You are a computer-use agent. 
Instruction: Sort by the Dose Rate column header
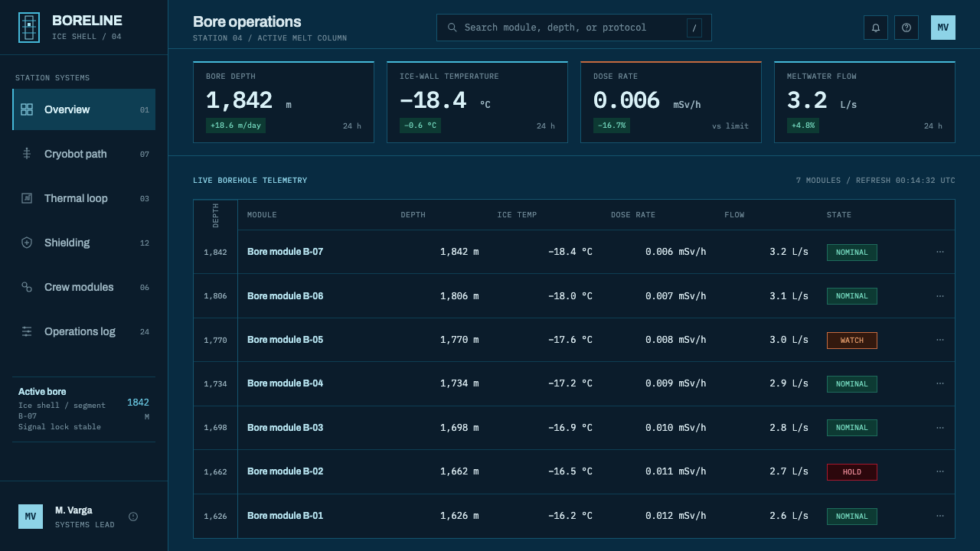[633, 215]
